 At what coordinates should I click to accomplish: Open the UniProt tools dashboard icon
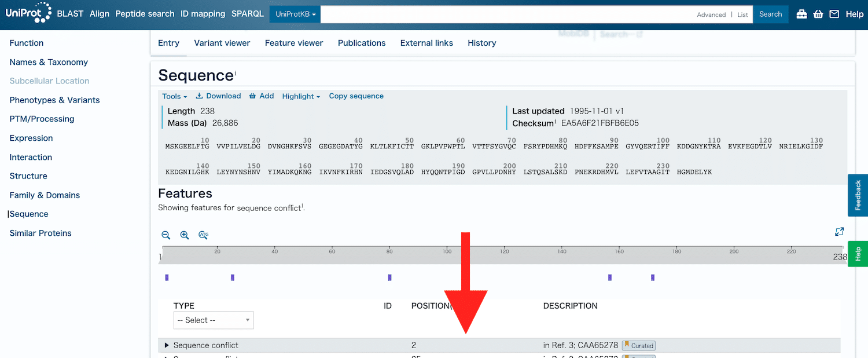(801, 14)
